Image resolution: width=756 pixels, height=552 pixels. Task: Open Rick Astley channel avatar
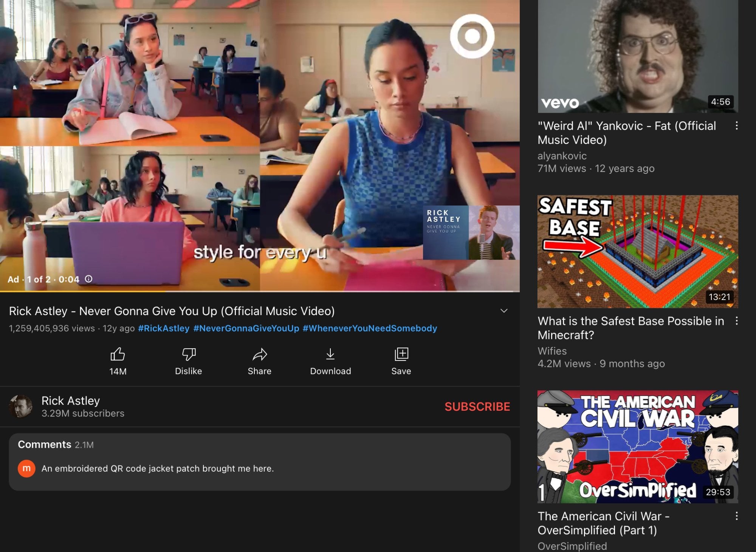click(x=21, y=407)
